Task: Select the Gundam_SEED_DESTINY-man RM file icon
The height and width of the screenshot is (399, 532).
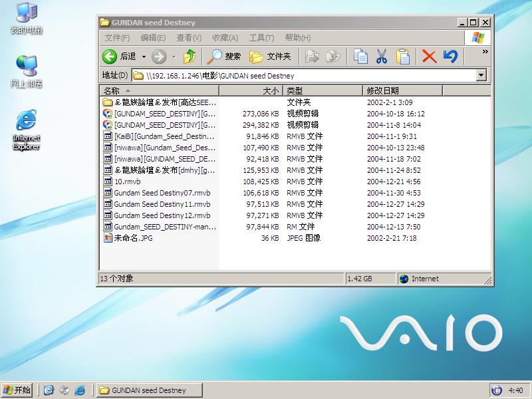Action: (108, 227)
